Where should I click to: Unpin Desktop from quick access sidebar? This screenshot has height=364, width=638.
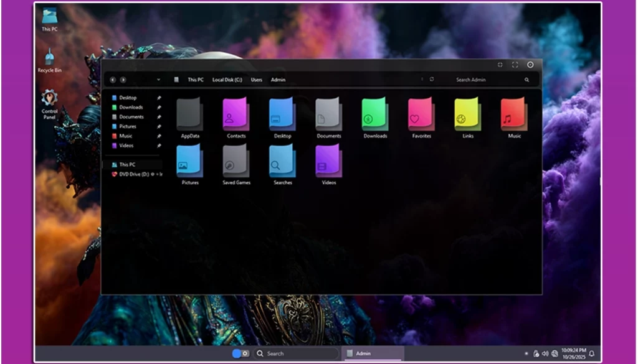point(159,98)
